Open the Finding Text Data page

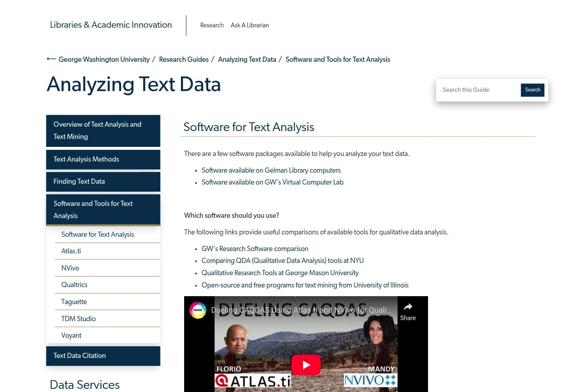[103, 181]
